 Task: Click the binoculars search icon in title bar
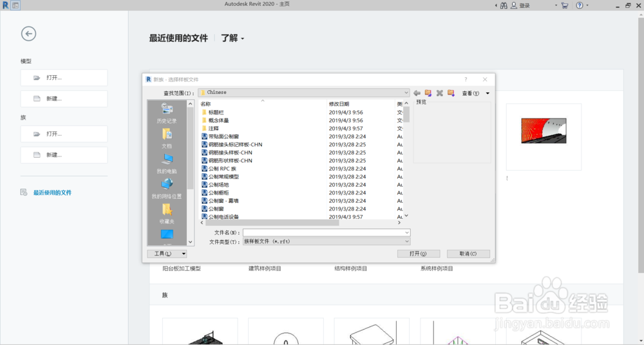coord(504,5)
